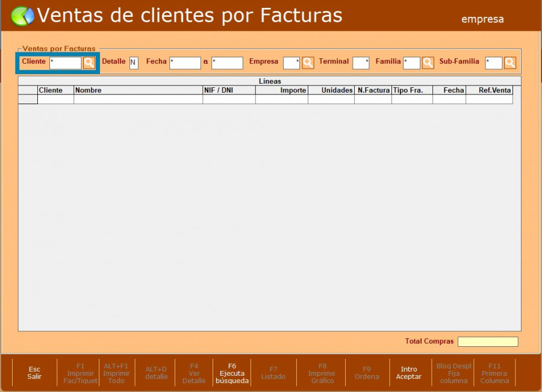The image size is (542, 392).
Task: Select the Fecha start date field
Action: (x=185, y=63)
